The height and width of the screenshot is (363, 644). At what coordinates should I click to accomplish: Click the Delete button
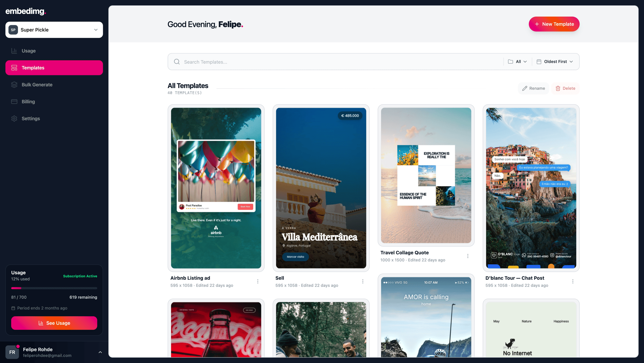coord(565,88)
